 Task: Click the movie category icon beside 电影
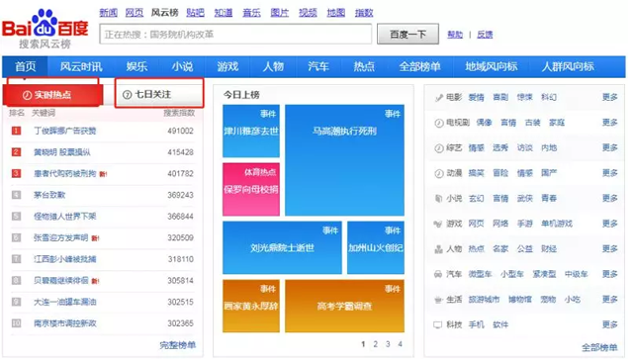[438, 97]
